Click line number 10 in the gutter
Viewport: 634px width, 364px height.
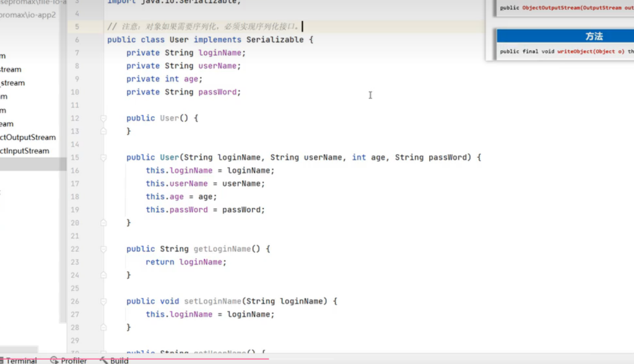coord(74,92)
